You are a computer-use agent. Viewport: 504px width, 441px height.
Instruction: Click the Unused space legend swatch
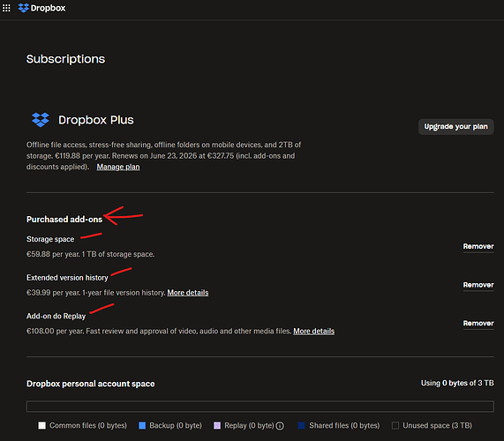pyautogui.click(x=395, y=426)
